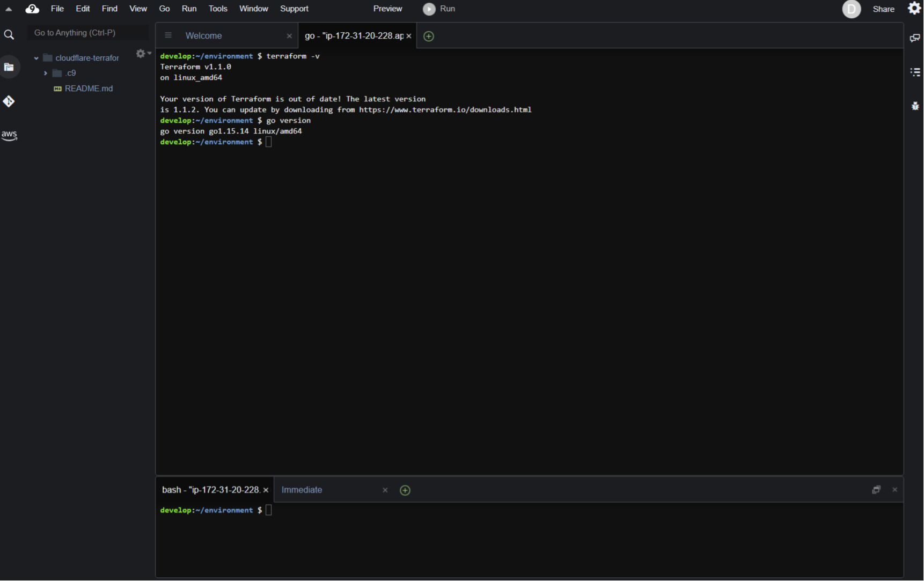Screen dimensions: 924x581
Task: Add new tab in bottom console pane
Action: click(x=405, y=490)
